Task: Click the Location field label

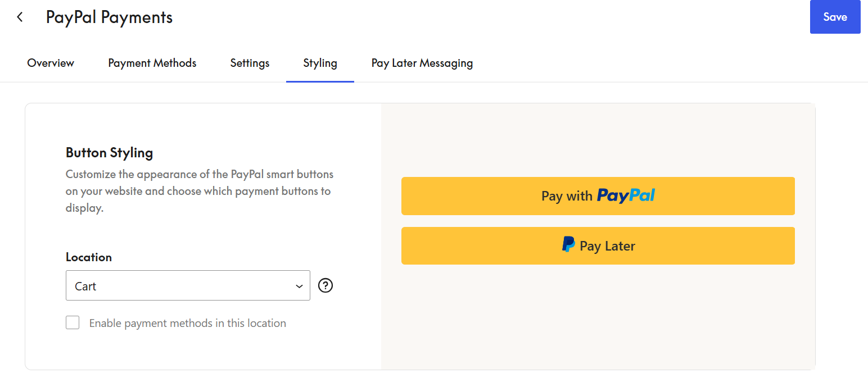Action: point(89,257)
